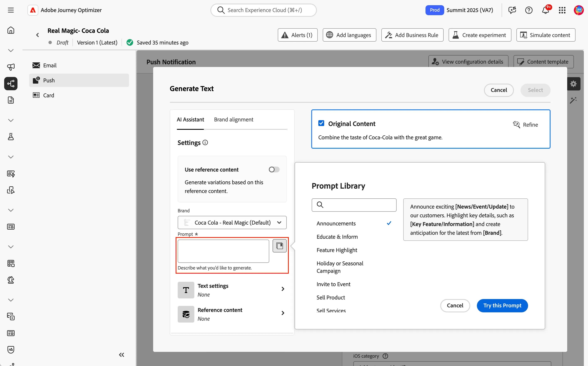The width and height of the screenshot is (588, 366).
Task: Click the help question mark icon
Action: (x=529, y=10)
